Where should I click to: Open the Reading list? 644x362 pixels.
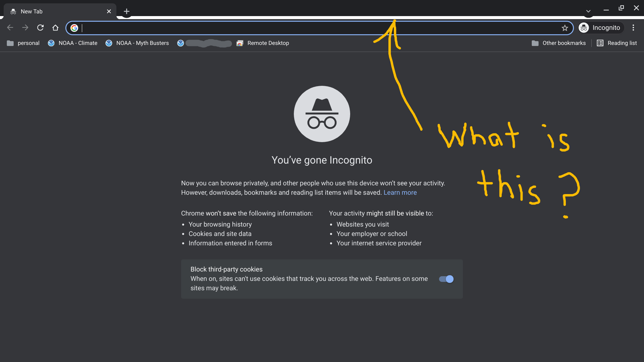click(x=617, y=43)
